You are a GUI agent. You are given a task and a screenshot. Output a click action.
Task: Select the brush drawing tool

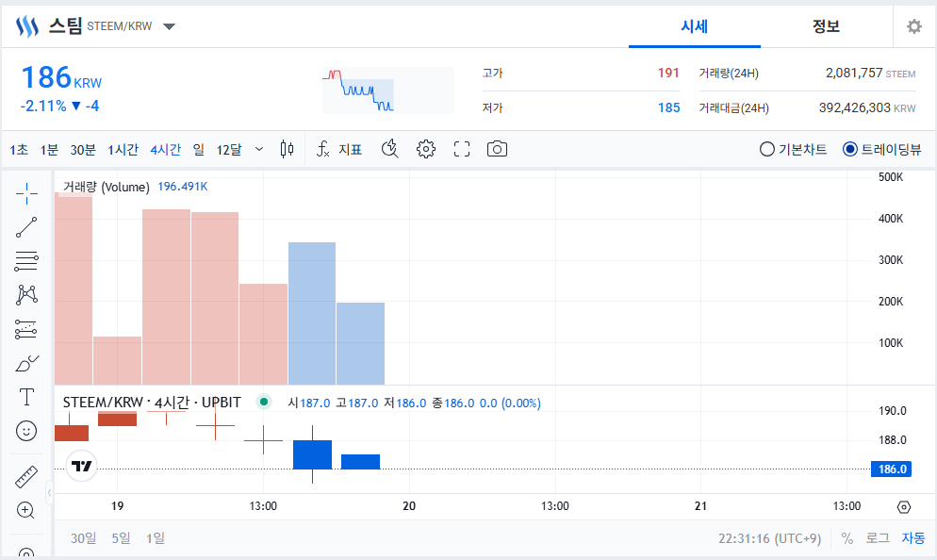pos(27,363)
